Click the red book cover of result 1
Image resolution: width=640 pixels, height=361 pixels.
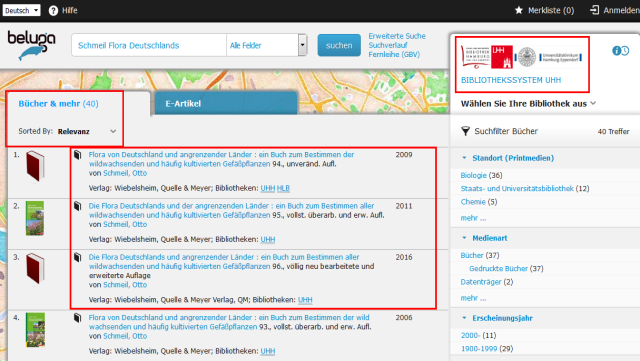(35, 166)
